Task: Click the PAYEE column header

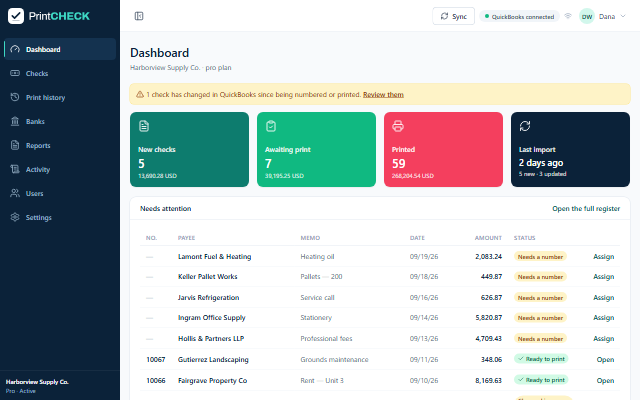Action: point(186,238)
